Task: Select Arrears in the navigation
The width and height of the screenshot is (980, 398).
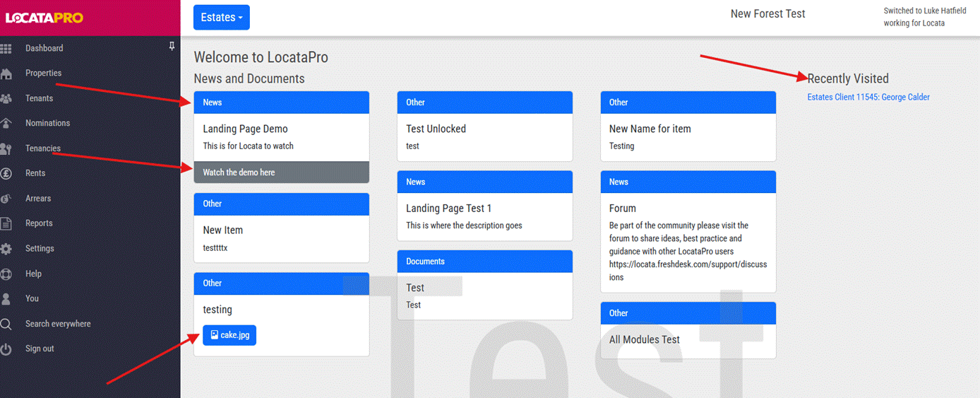Action: point(38,199)
